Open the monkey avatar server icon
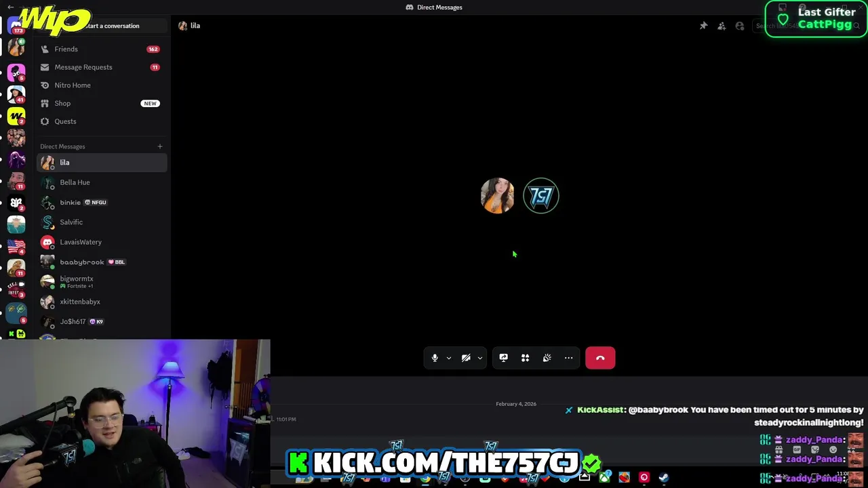 click(x=16, y=267)
